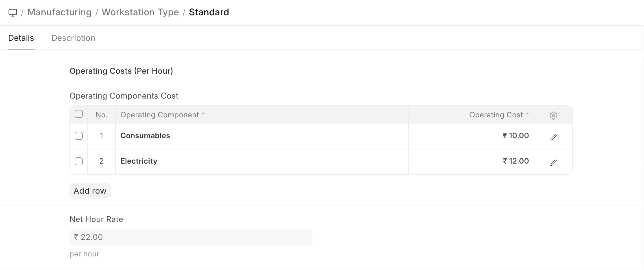Check the Electricity row checkbox
The image size is (644, 270).
click(79, 161)
